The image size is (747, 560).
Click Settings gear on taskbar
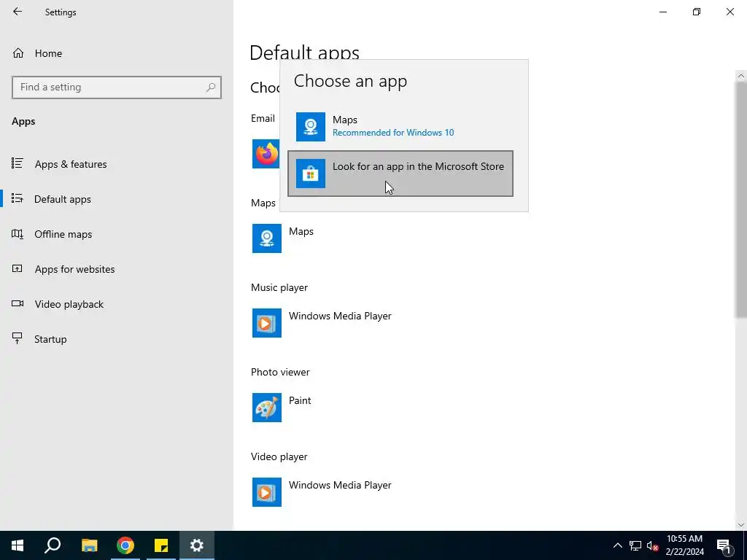click(197, 545)
